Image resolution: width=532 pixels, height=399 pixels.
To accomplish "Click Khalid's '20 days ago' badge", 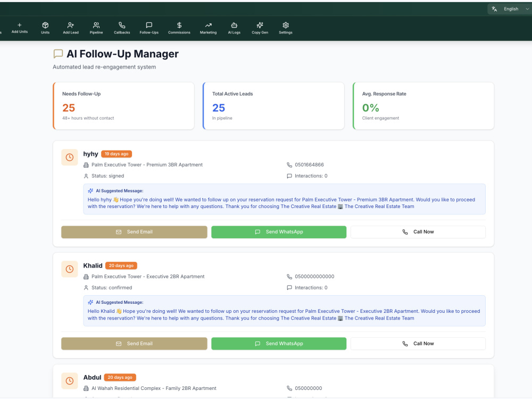I will (121, 265).
